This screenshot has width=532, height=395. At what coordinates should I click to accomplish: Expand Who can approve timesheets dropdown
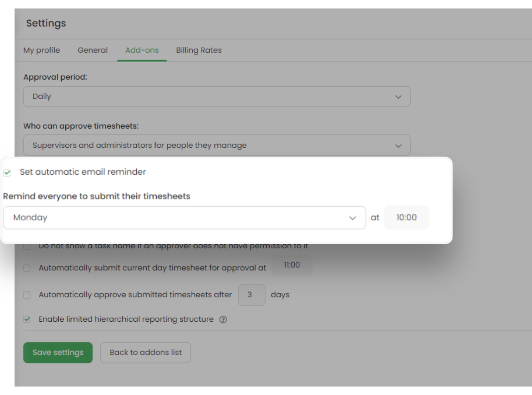(x=216, y=145)
